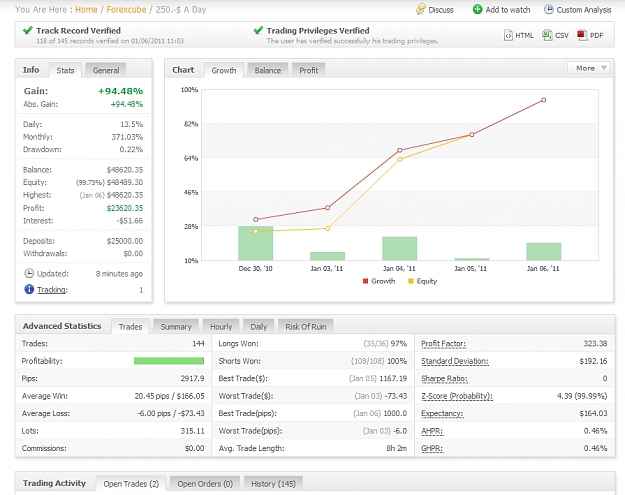Click the clock icon beside Updated

pos(29,273)
